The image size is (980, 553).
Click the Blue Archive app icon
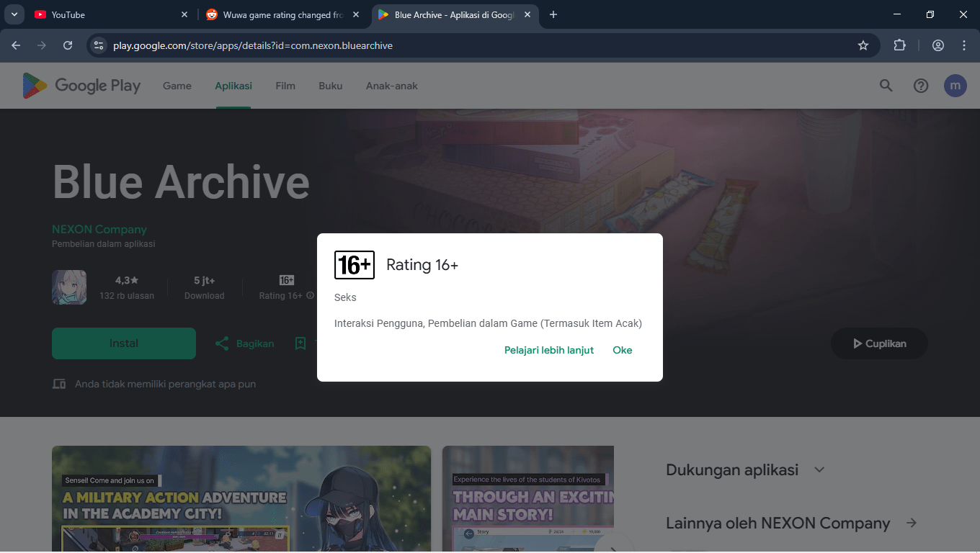click(x=69, y=287)
